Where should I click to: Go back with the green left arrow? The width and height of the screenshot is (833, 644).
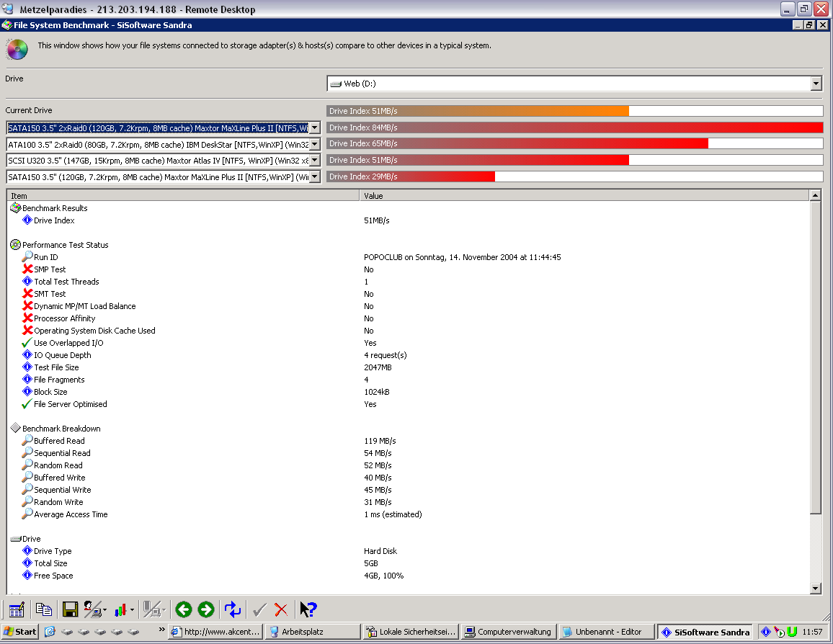pyautogui.click(x=184, y=609)
